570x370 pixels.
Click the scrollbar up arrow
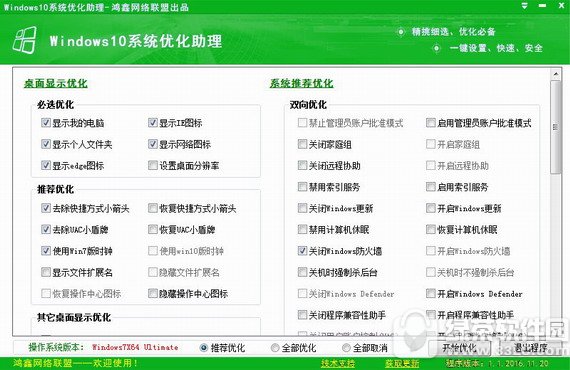click(x=556, y=74)
